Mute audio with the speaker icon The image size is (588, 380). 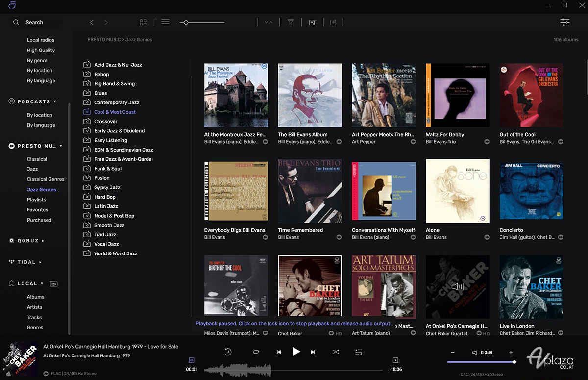click(x=474, y=352)
